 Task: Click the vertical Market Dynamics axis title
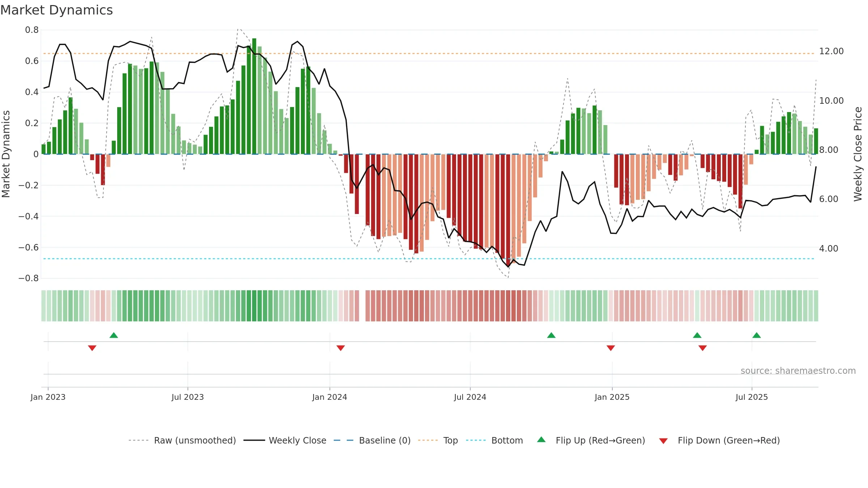(6, 154)
